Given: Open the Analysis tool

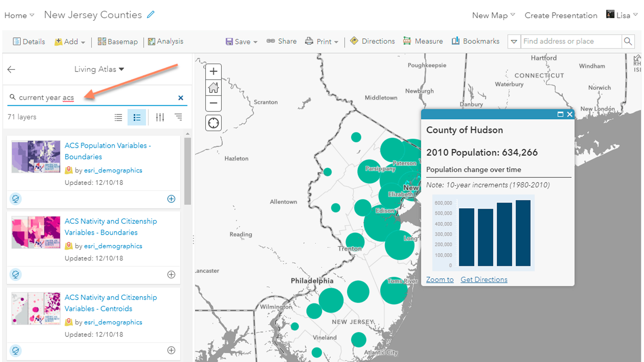Looking at the screenshot, I should pyautogui.click(x=166, y=42).
